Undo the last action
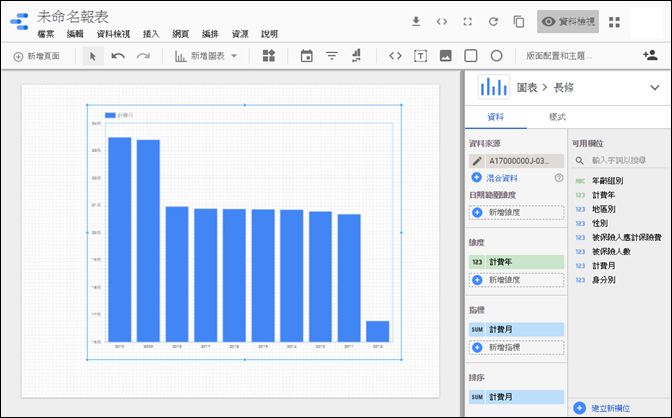The height and width of the screenshot is (418, 672). (x=118, y=56)
